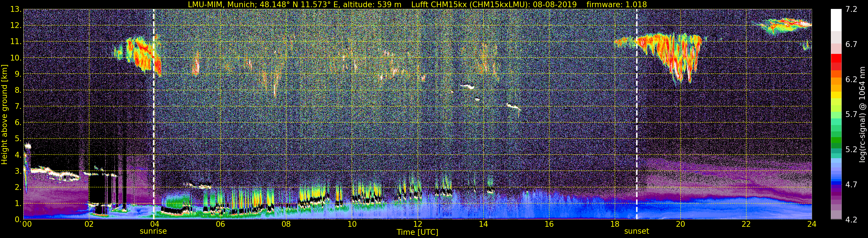Click the colorbar value '6.2'
Screen dimensions: 868x238
tap(851, 80)
